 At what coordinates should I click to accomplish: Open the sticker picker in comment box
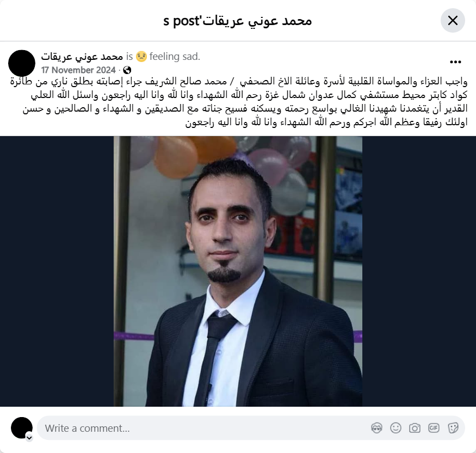click(453, 428)
